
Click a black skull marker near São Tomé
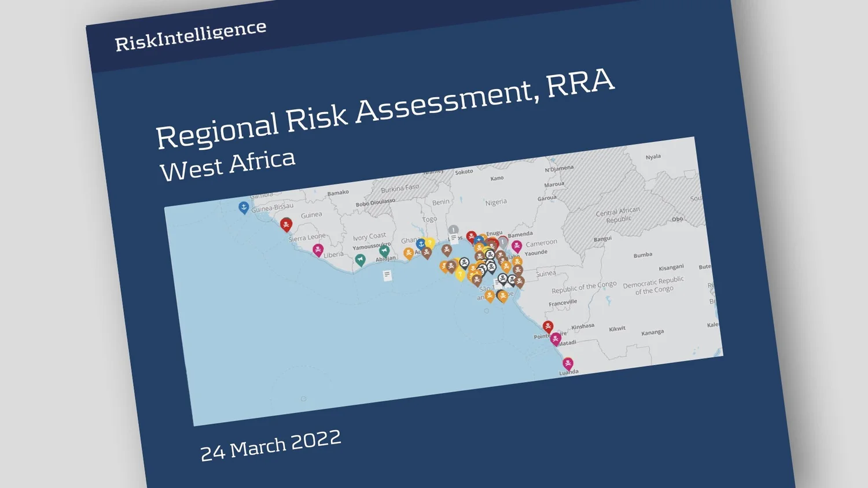(x=502, y=279)
